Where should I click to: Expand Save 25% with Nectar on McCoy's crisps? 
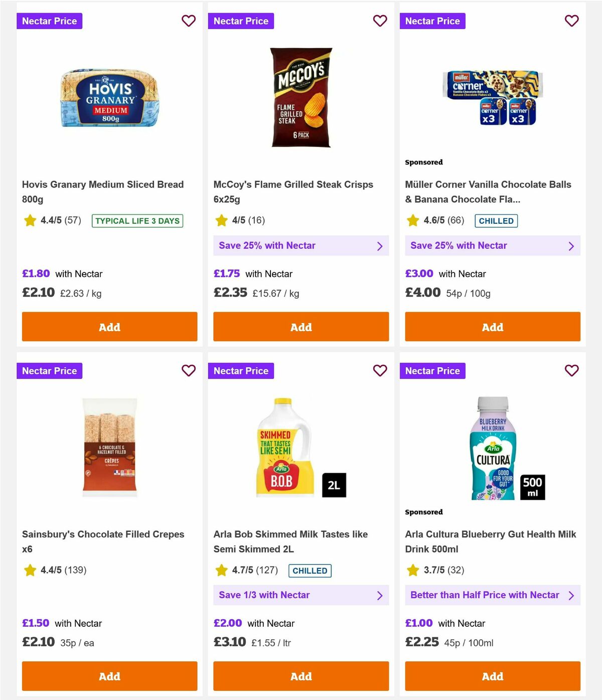pos(300,245)
